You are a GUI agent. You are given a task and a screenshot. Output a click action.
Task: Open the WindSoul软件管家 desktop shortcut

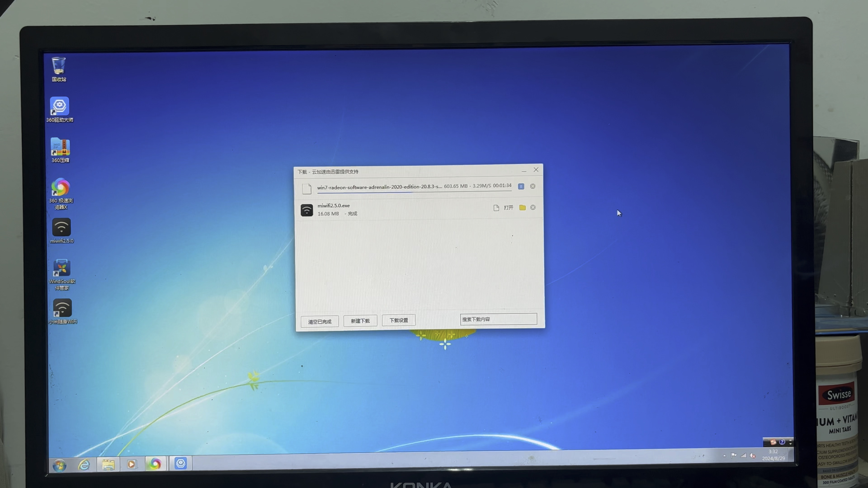pyautogui.click(x=62, y=274)
